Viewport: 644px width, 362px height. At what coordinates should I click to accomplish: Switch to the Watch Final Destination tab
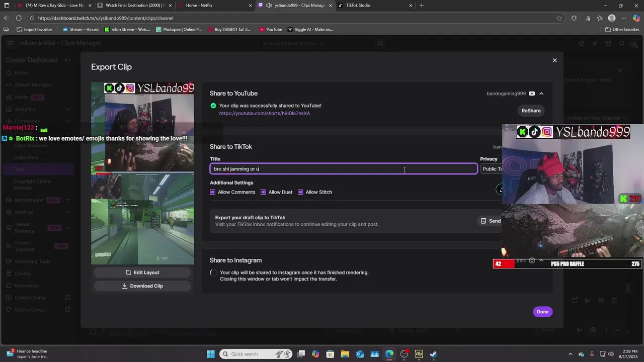(x=133, y=6)
